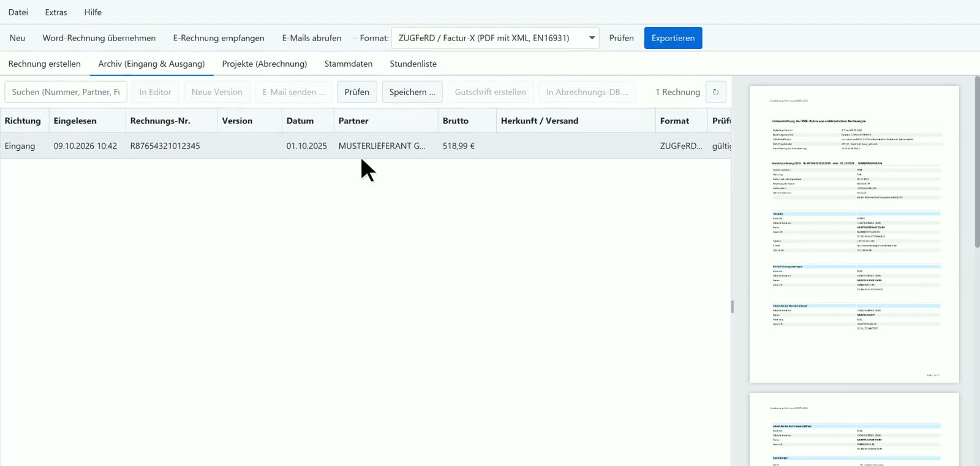
Task: Click Gutschrift erstellen button
Action: pyautogui.click(x=491, y=92)
